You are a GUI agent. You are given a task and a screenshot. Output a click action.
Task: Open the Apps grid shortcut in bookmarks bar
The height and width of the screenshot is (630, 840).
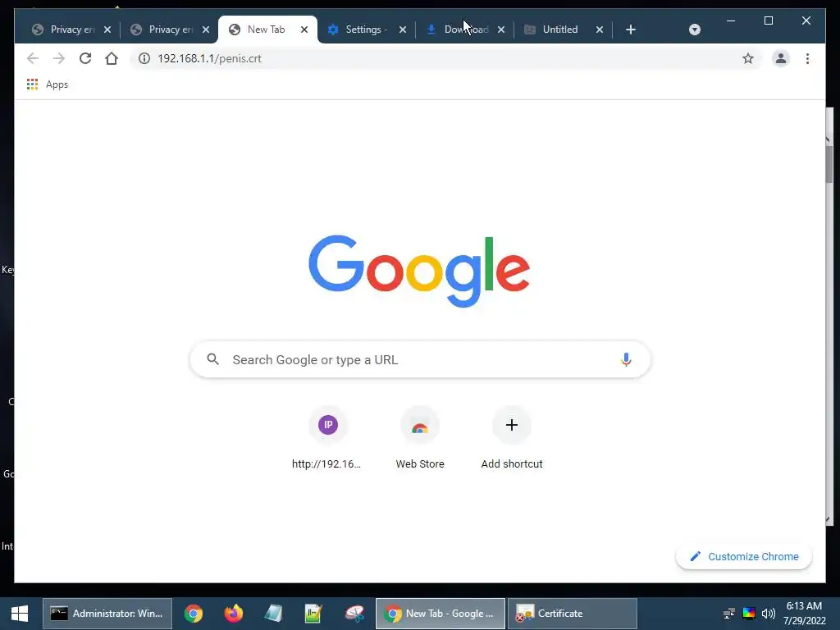click(32, 84)
